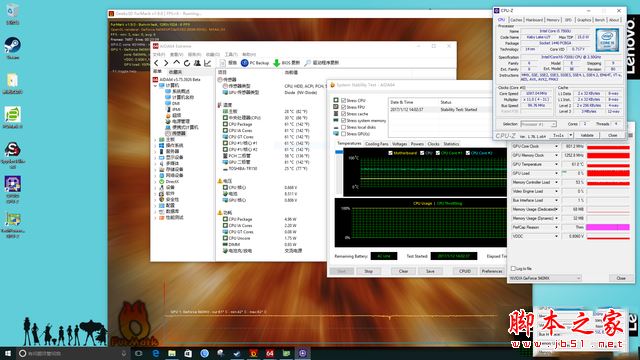Image resolution: width=640 pixels, height=360 pixels.
Task: Toggle CPU Core #1 graph checkbox
Action: coord(438,153)
